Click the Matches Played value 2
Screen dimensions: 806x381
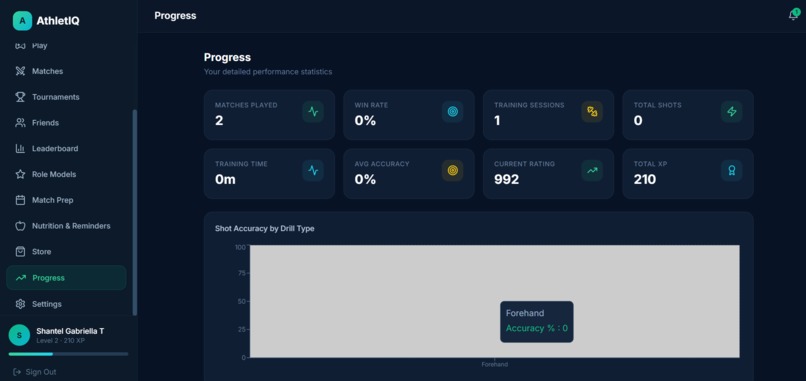point(219,121)
